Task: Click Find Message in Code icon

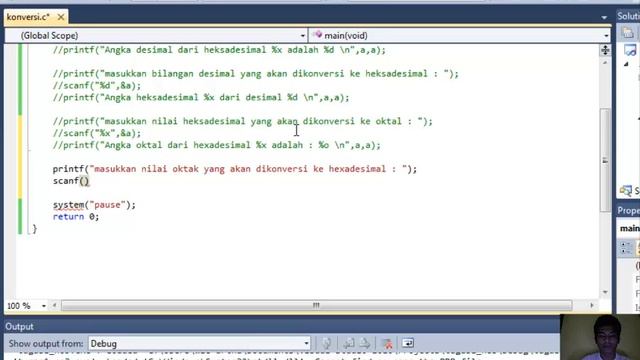Action: pos(327,343)
